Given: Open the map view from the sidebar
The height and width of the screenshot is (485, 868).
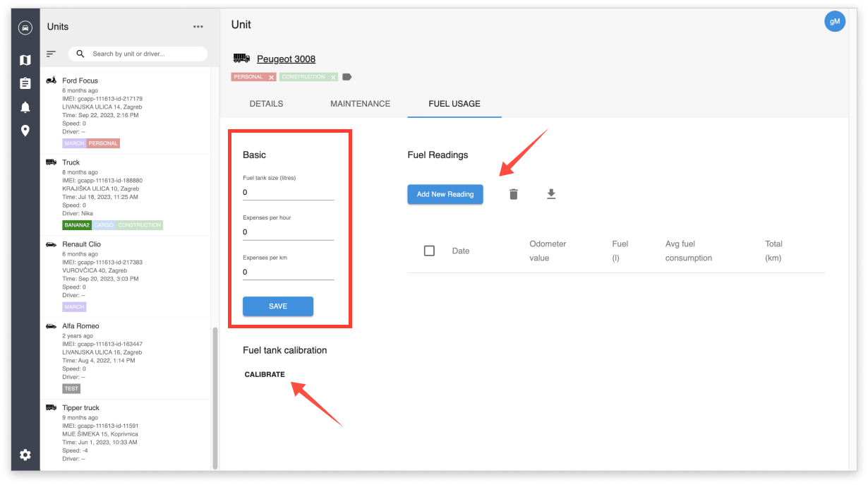Looking at the screenshot, I should [25, 60].
